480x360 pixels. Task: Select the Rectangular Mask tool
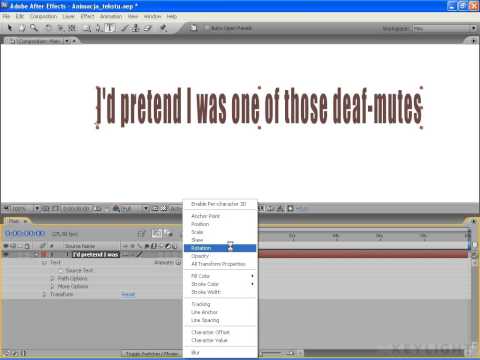coord(87,28)
